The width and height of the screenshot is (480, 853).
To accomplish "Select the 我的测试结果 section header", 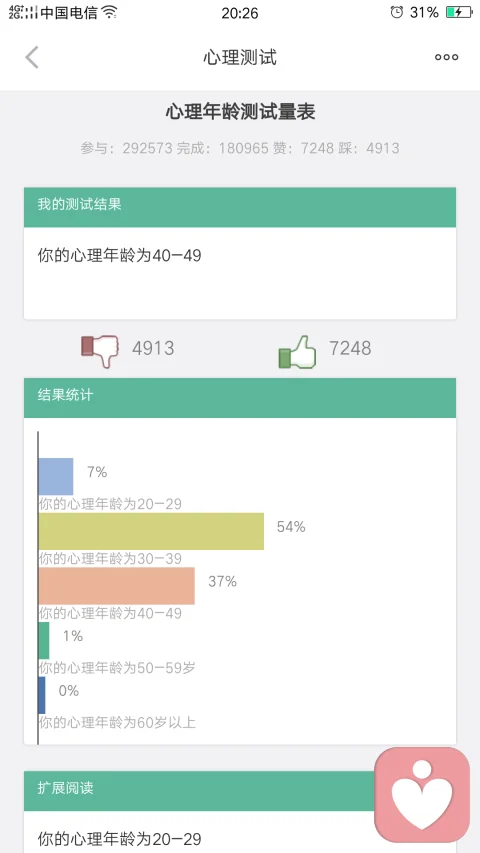I will (x=240, y=207).
